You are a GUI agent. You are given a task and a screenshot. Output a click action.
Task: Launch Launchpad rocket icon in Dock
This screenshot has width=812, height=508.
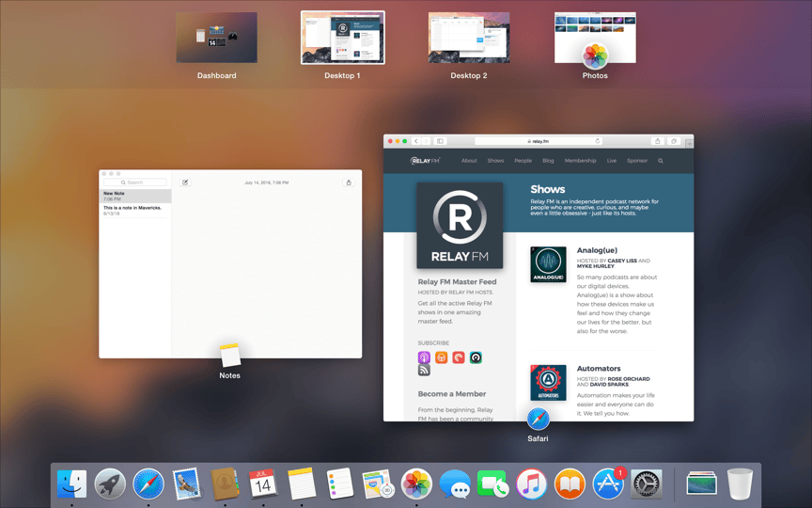(x=110, y=484)
